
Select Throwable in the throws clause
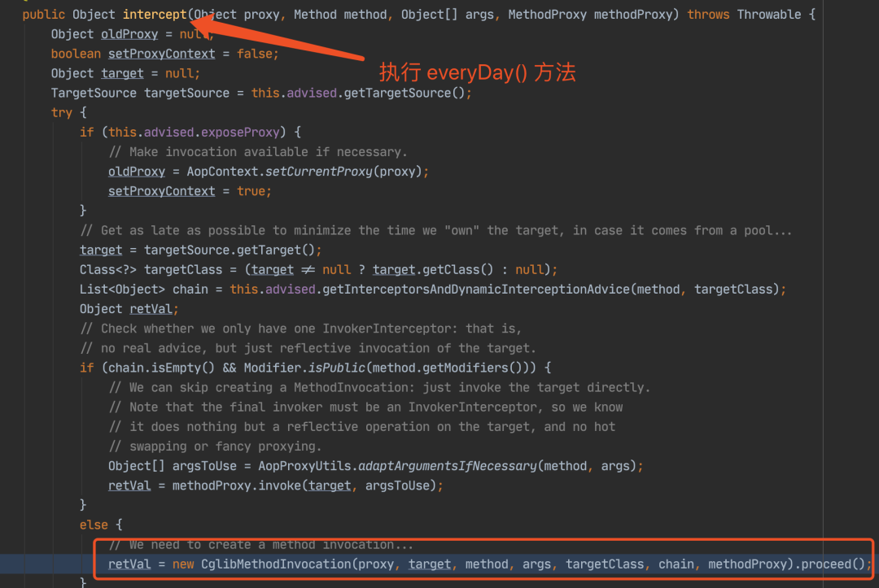[x=768, y=15]
